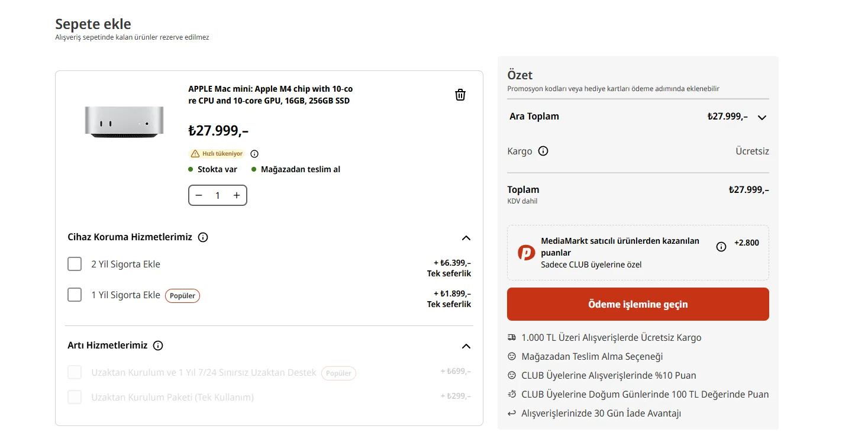The height and width of the screenshot is (442, 868).
Task: Click the red MediaMarkt CLUB points logo
Action: [x=526, y=253]
